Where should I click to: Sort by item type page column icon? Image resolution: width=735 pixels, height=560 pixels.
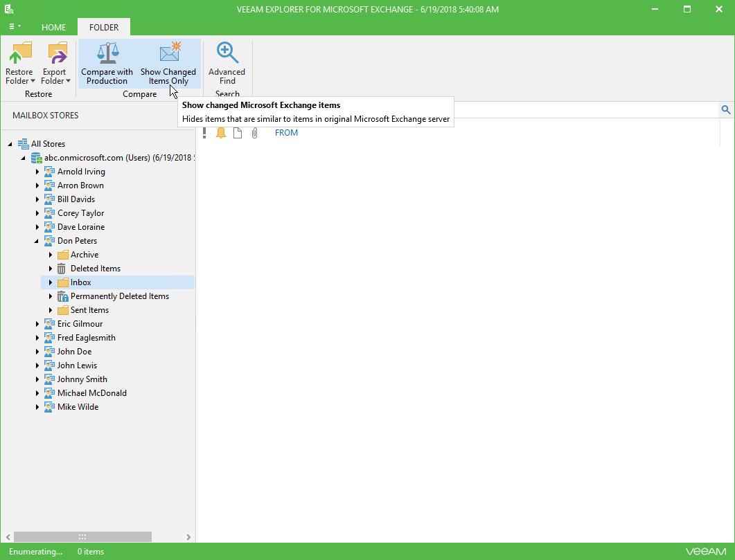coord(238,133)
